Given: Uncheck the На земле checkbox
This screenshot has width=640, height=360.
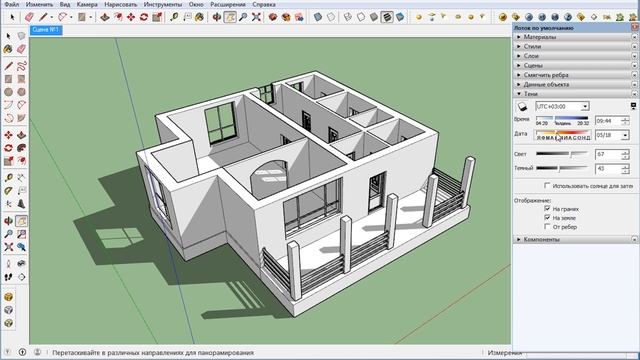Looking at the screenshot, I should coord(547,218).
